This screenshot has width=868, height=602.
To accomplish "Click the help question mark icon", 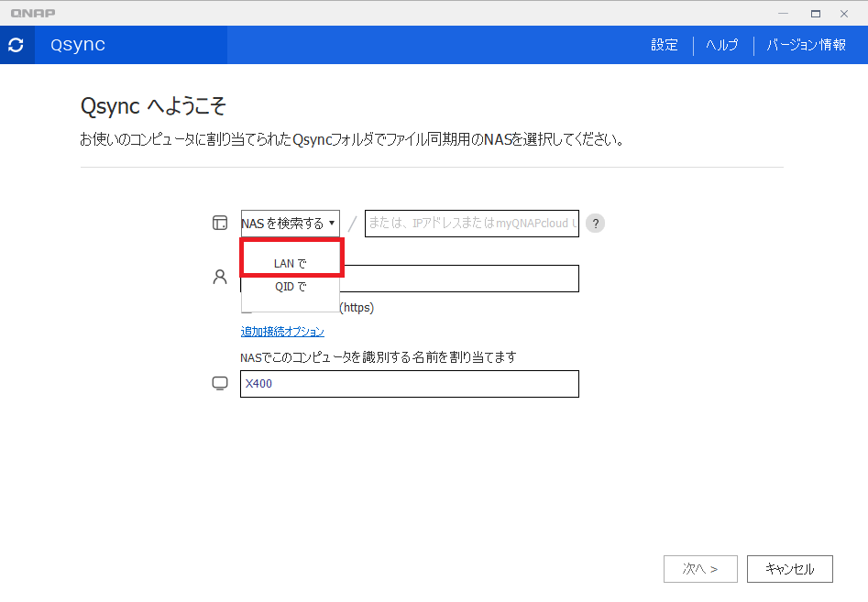I will pyautogui.click(x=595, y=224).
